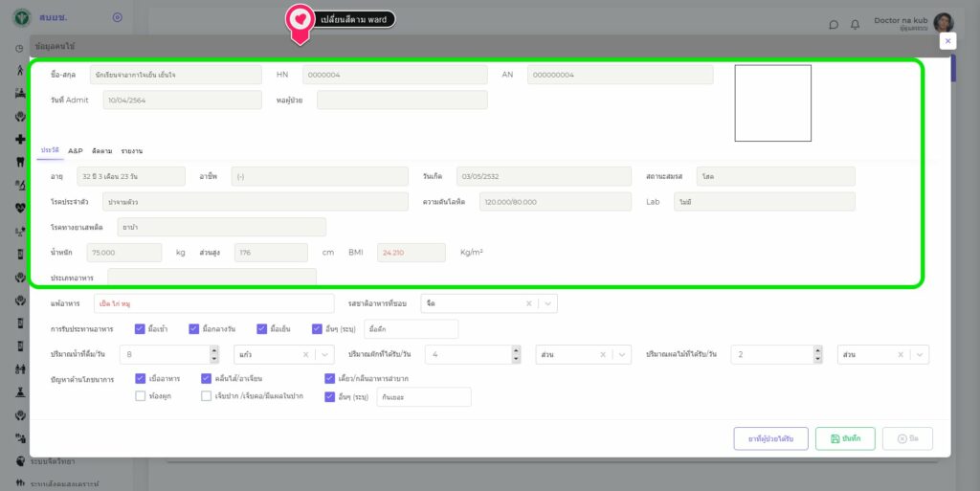Increase water glasses per day stepper
This screenshot has height=491, width=980.
click(x=214, y=350)
